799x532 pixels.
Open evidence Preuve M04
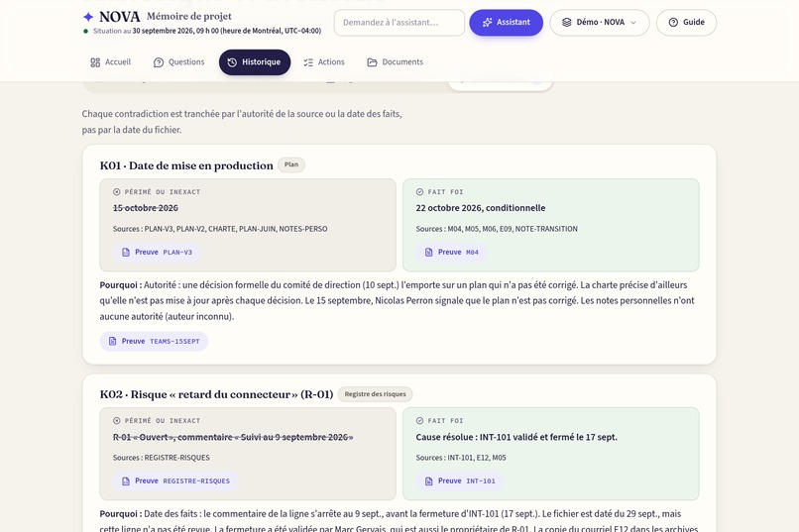click(451, 252)
